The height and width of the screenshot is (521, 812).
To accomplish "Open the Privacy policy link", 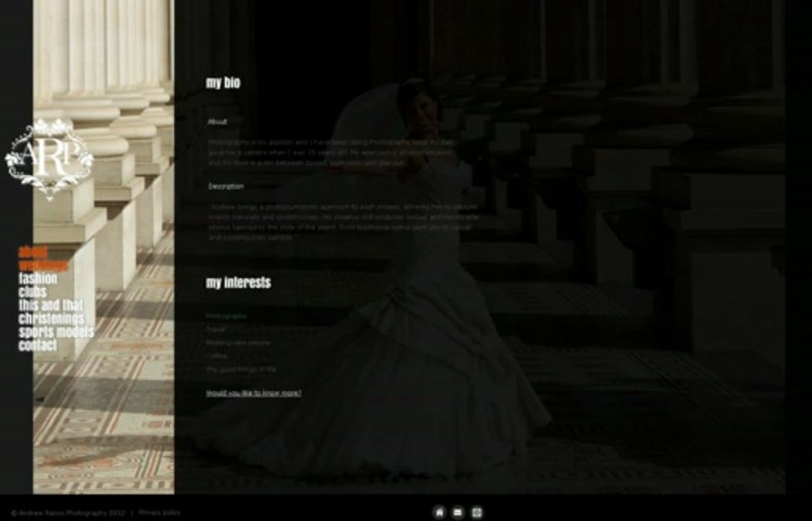I will click(x=160, y=513).
